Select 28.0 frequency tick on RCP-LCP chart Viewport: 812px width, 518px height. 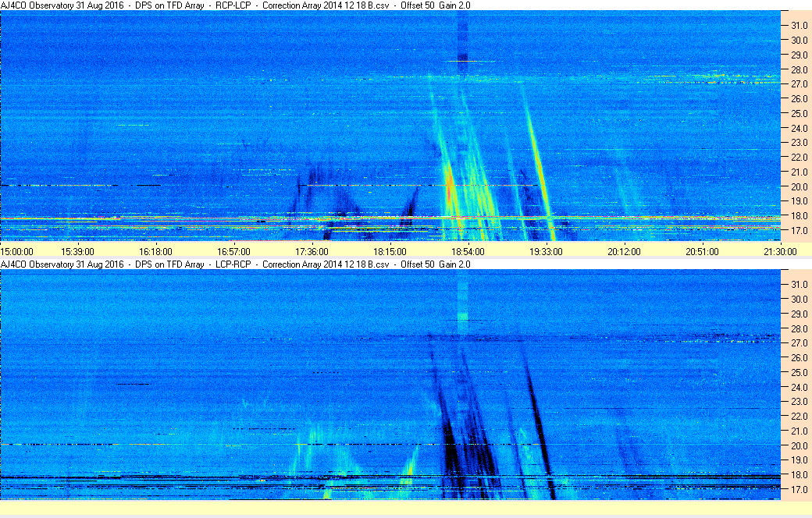click(799, 69)
